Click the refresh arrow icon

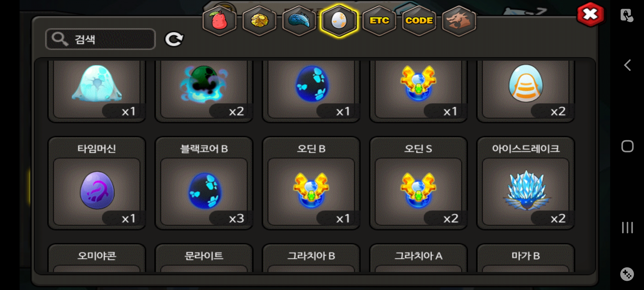pos(174,39)
